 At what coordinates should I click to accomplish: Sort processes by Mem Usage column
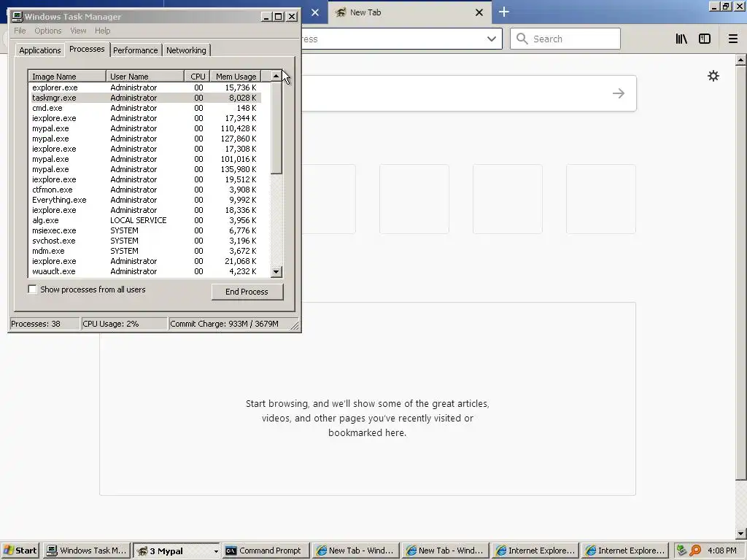(236, 76)
